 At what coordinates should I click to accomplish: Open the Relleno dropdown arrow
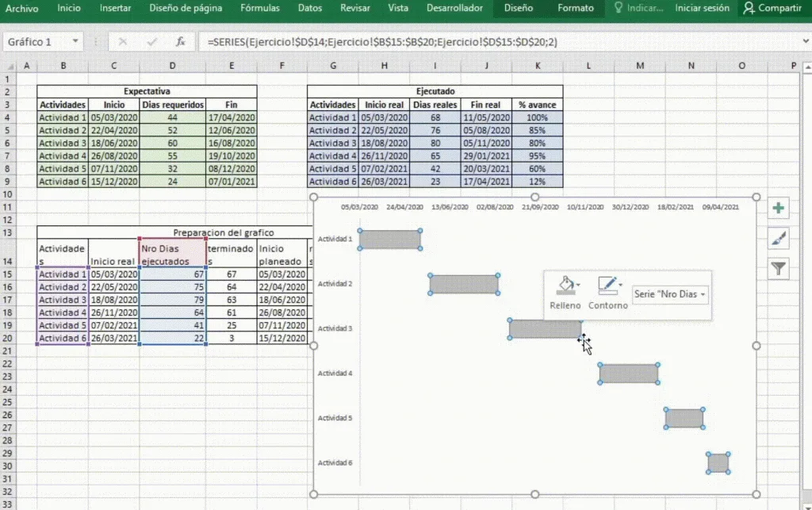pyautogui.click(x=578, y=285)
